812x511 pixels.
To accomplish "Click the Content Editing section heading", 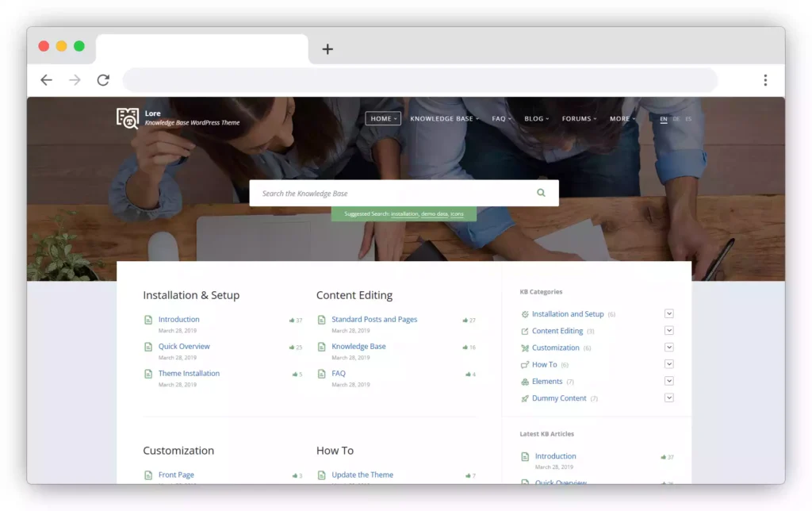I will click(354, 295).
